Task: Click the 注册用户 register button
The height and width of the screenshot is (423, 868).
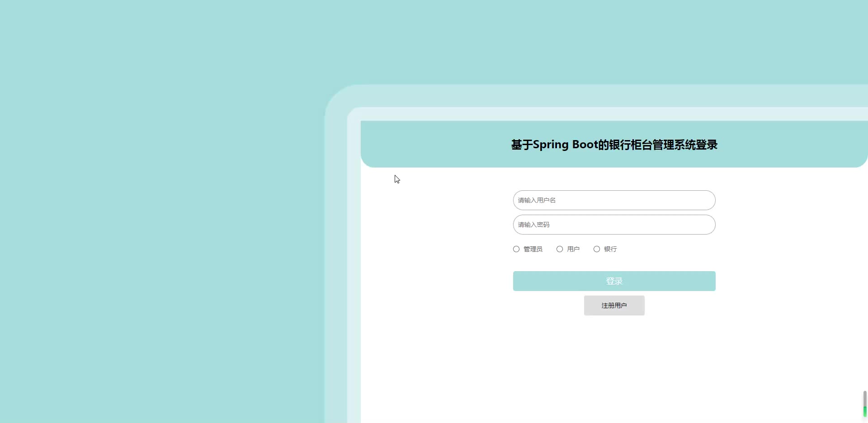Action: (614, 305)
